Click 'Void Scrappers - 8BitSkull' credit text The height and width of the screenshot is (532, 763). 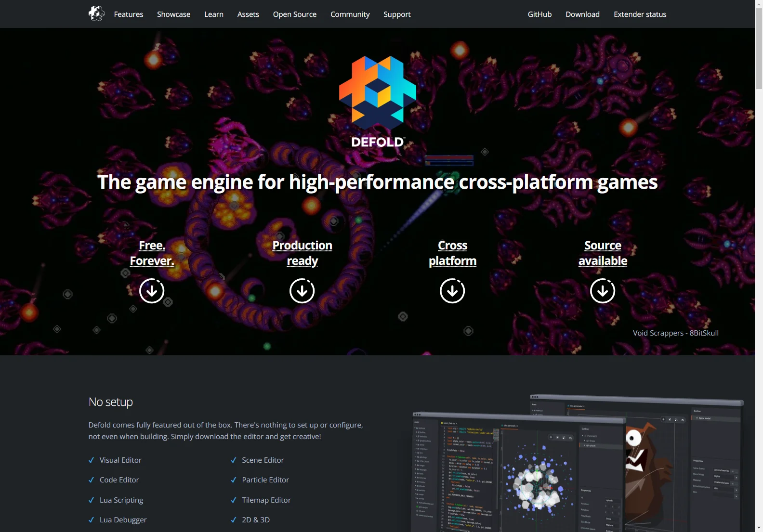pyautogui.click(x=675, y=333)
